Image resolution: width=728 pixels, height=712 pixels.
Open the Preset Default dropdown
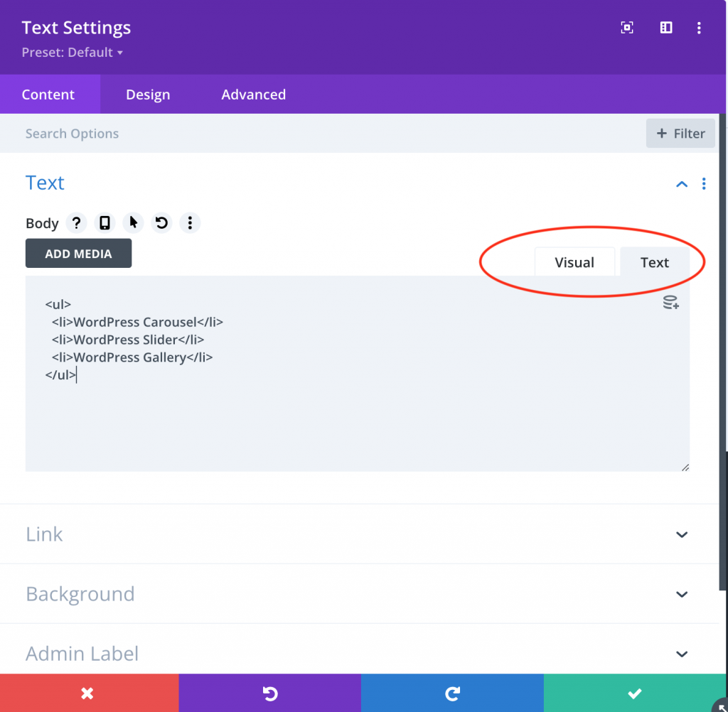coord(72,52)
